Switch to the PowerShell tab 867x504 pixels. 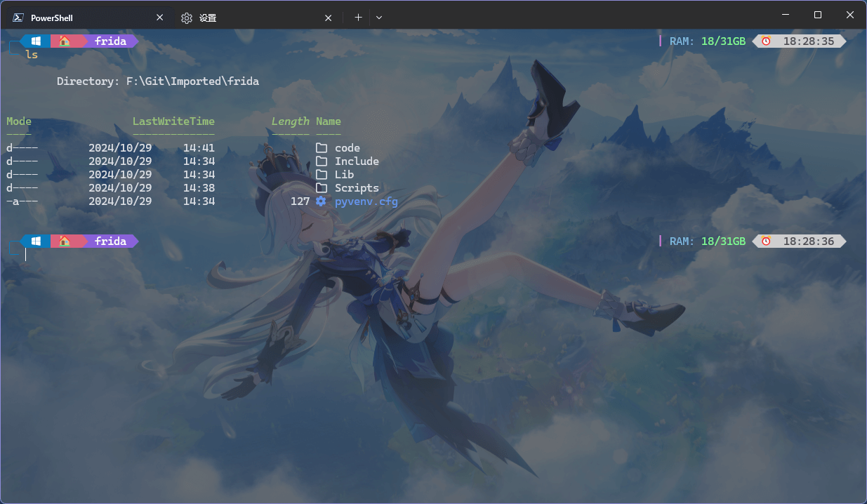point(84,18)
